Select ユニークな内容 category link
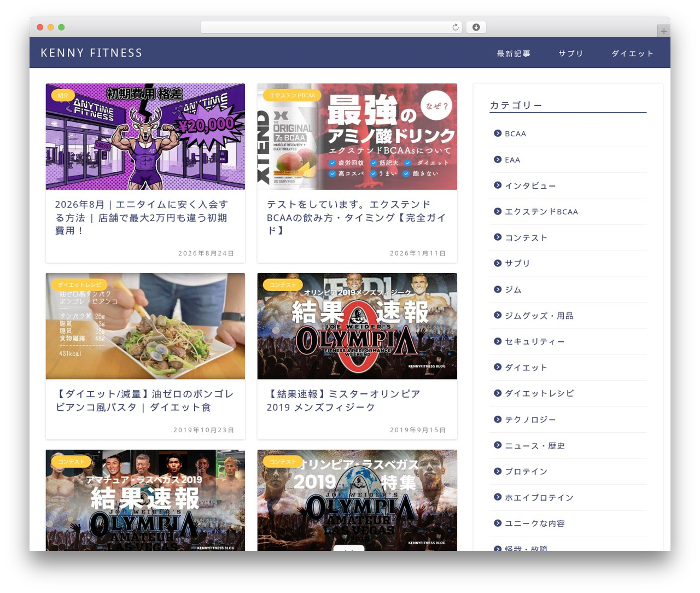This screenshot has width=700, height=593. (535, 524)
